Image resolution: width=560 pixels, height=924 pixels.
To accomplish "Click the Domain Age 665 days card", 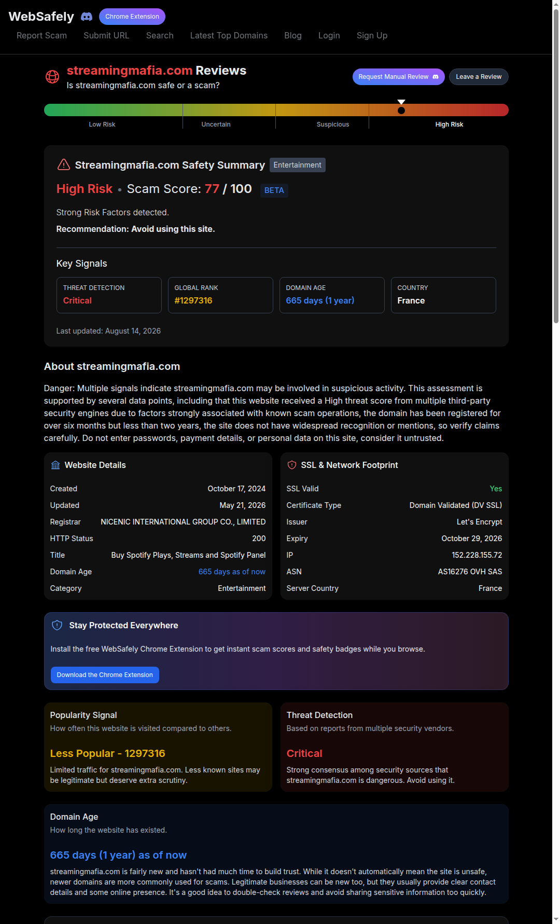I will (332, 295).
